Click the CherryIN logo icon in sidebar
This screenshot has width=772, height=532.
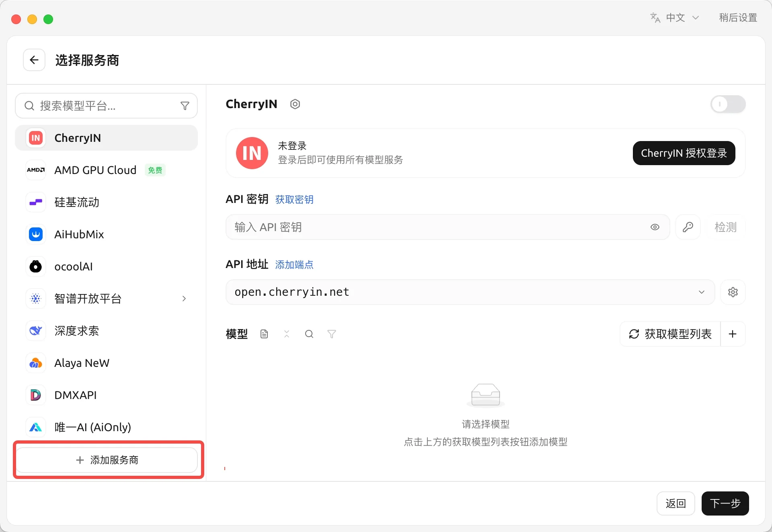click(36, 138)
